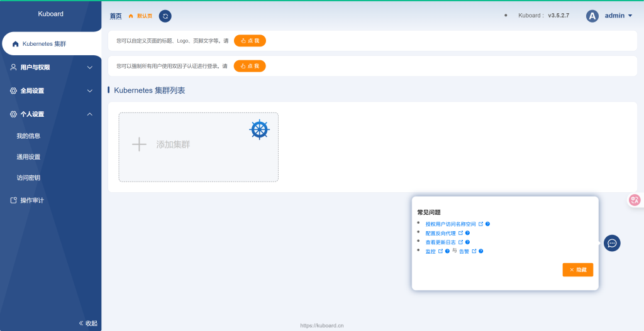The width and height of the screenshot is (644, 331).
Task: Click the refresh icon next to 默认页
Action: [x=165, y=16]
